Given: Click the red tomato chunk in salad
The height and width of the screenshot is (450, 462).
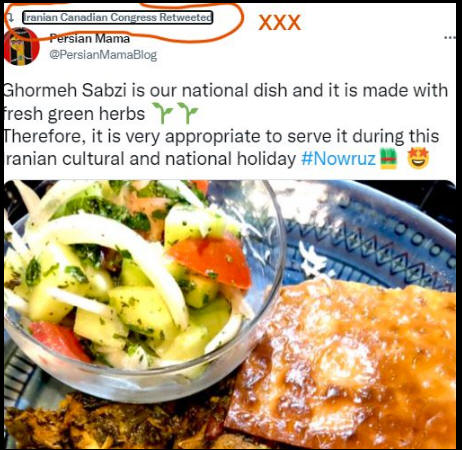Looking at the screenshot, I should click(211, 262).
